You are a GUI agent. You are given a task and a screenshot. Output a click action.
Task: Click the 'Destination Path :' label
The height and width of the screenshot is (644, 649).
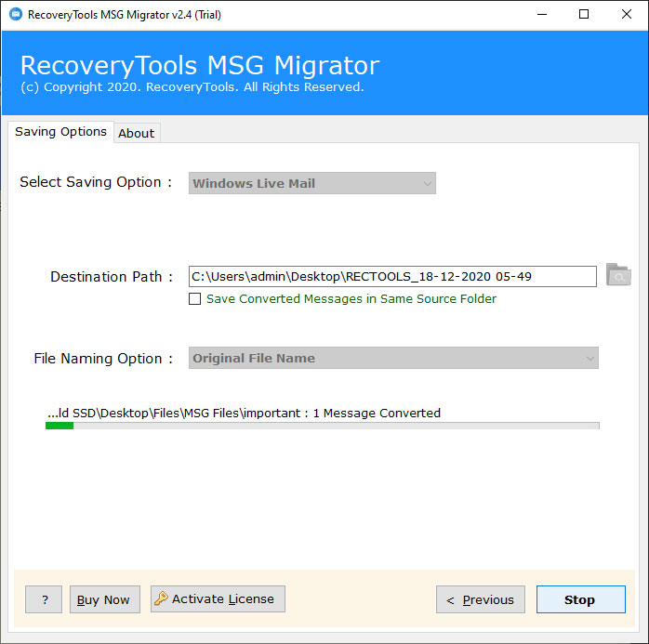[112, 277]
